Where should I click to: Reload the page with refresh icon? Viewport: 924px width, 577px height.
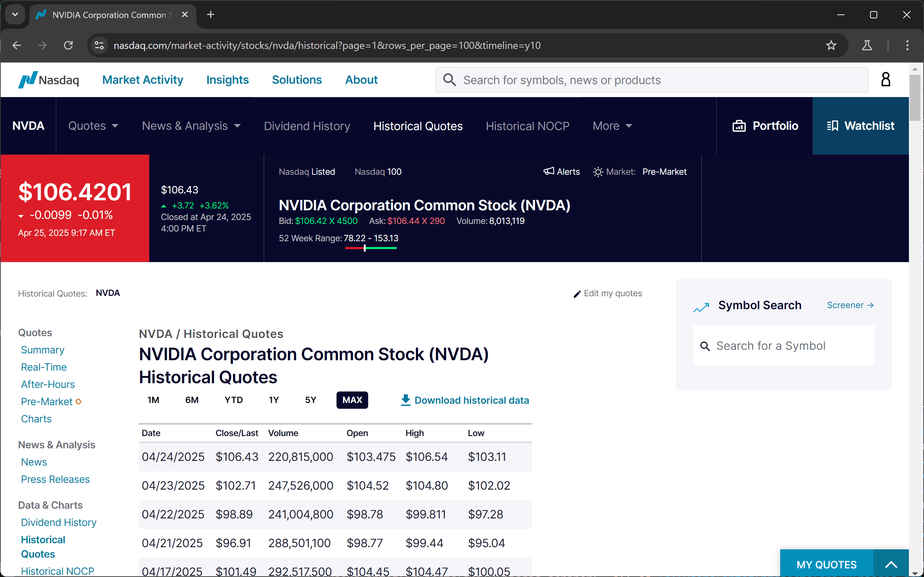pyautogui.click(x=68, y=45)
